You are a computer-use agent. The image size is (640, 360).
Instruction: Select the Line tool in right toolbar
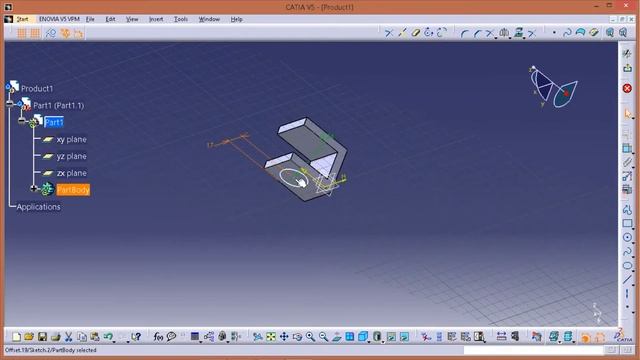[x=627, y=280]
